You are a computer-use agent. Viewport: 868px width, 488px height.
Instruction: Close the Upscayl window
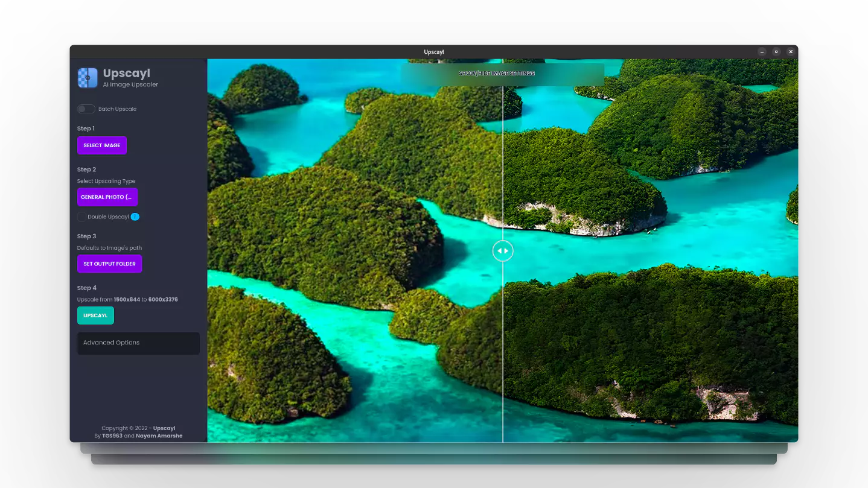pos(790,52)
